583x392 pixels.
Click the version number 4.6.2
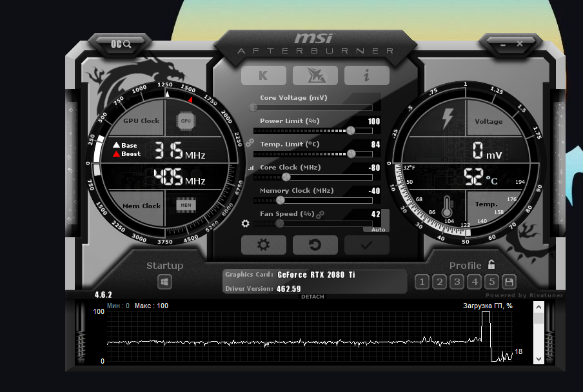tap(103, 295)
